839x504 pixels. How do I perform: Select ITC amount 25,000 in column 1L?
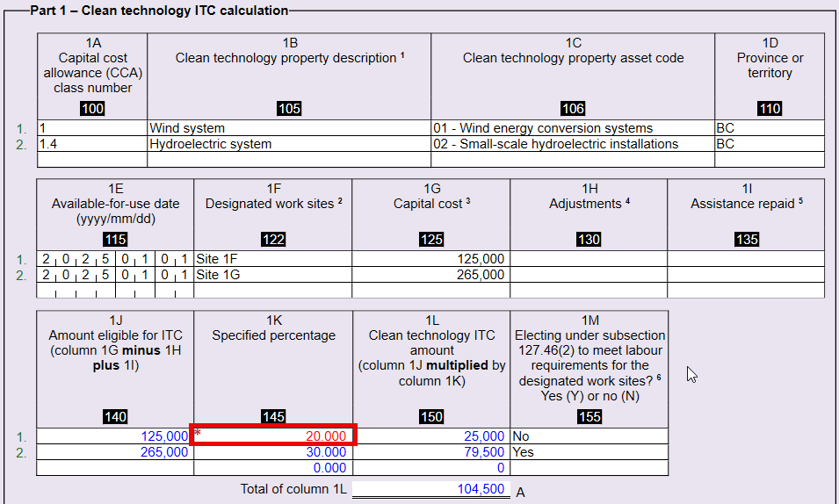431,436
